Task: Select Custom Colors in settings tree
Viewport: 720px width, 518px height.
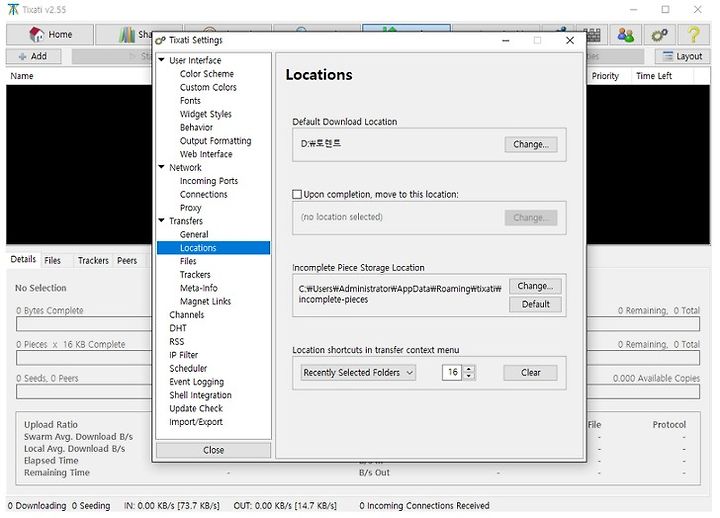Action: [x=208, y=87]
